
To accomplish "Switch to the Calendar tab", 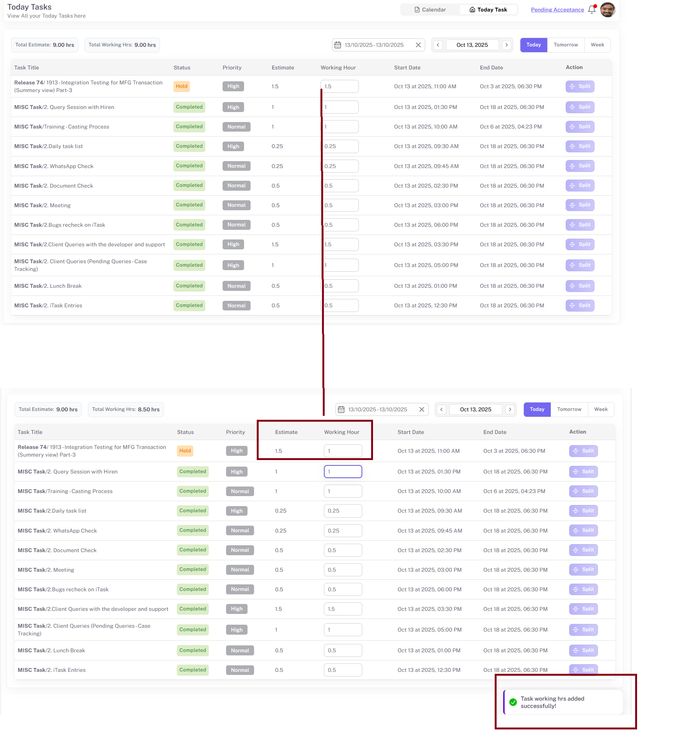I will click(430, 10).
